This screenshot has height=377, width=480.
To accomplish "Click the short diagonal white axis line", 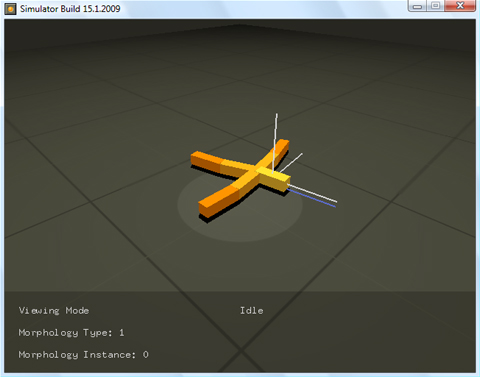I will click(291, 163).
